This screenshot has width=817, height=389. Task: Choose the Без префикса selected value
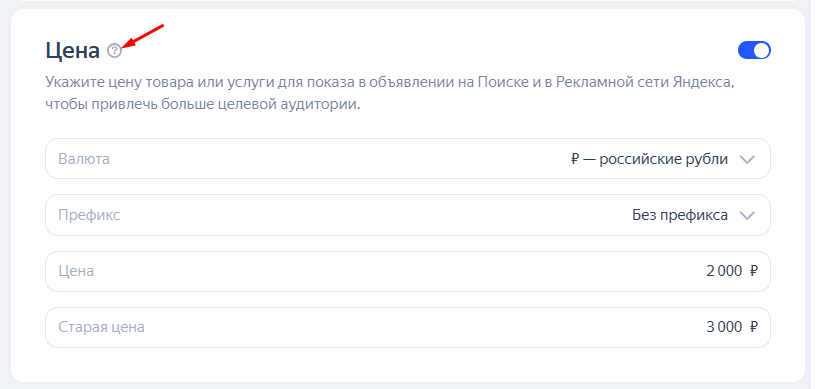coord(680,215)
